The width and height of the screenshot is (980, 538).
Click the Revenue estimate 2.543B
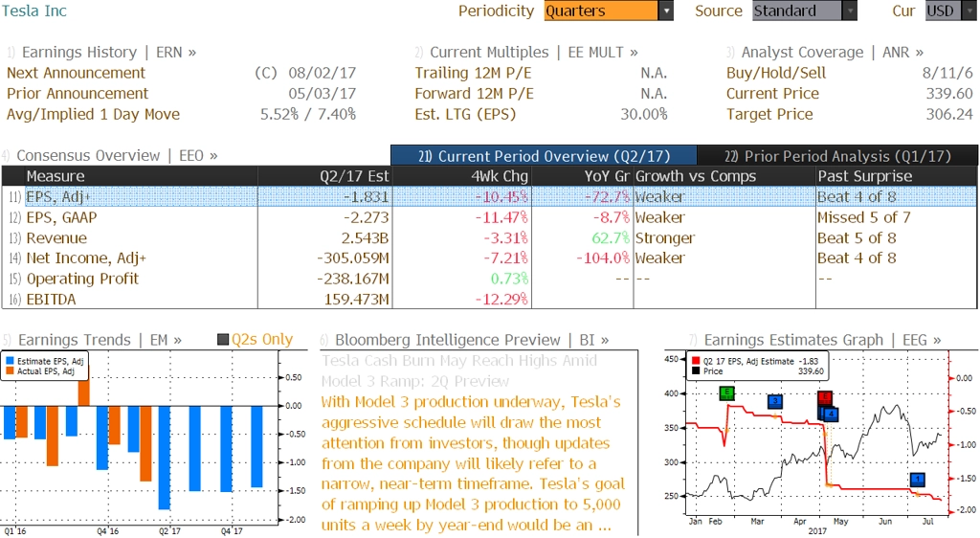pos(365,238)
